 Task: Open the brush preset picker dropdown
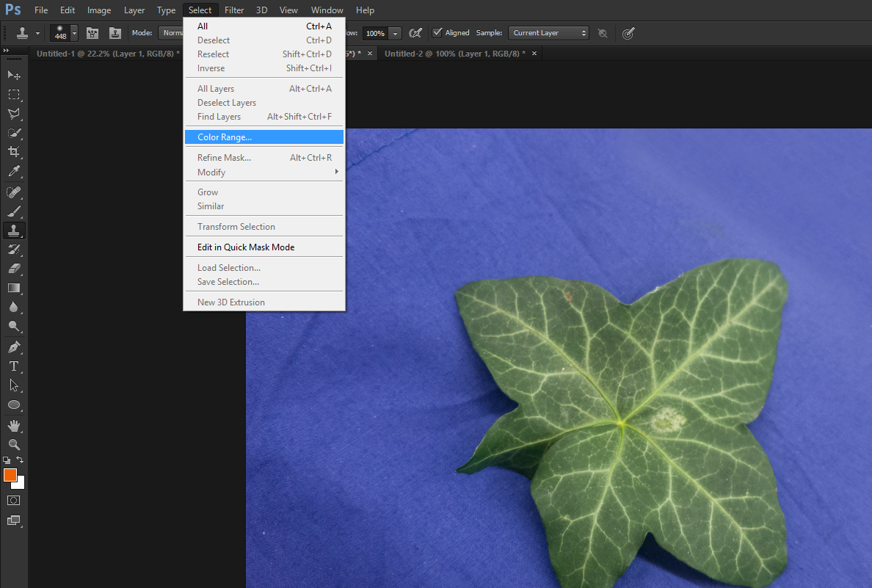(x=74, y=33)
